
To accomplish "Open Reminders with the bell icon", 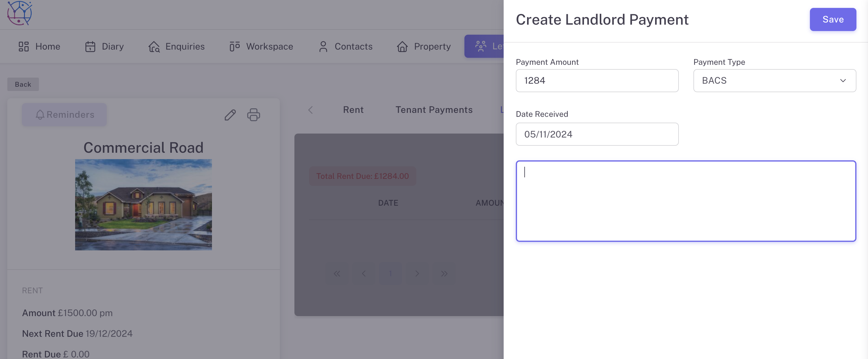I will pyautogui.click(x=64, y=115).
